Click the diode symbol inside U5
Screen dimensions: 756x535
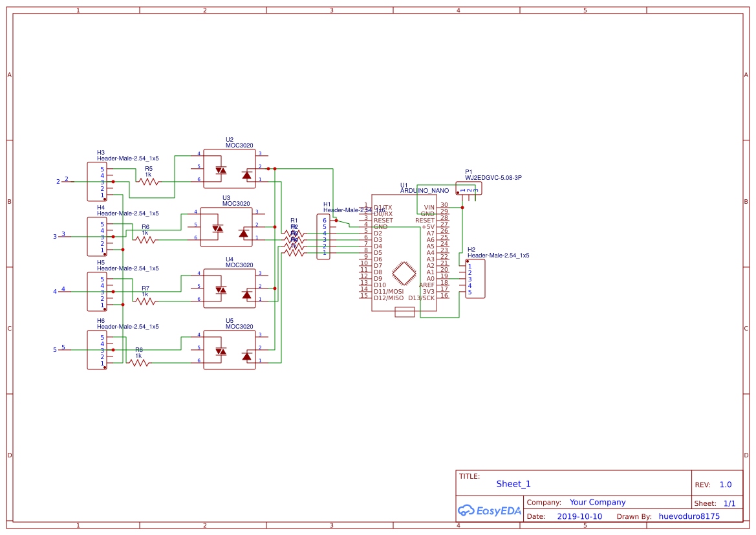246,356
